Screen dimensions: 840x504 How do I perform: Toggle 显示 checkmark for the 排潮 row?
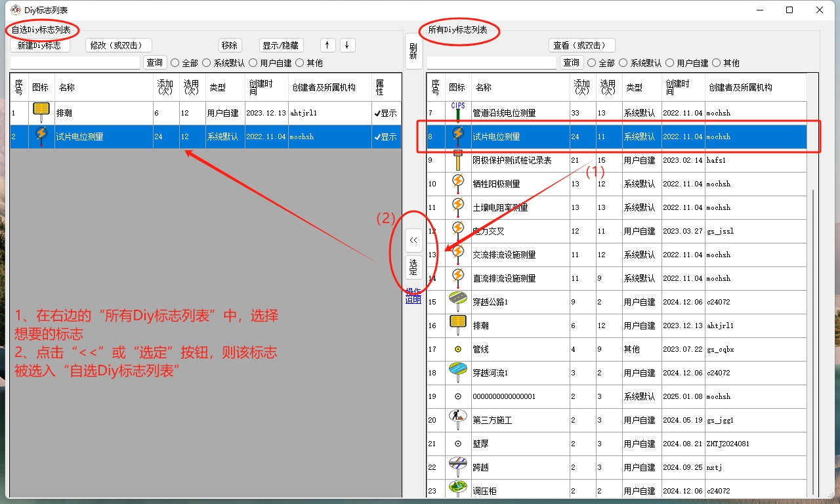pyautogui.click(x=385, y=114)
